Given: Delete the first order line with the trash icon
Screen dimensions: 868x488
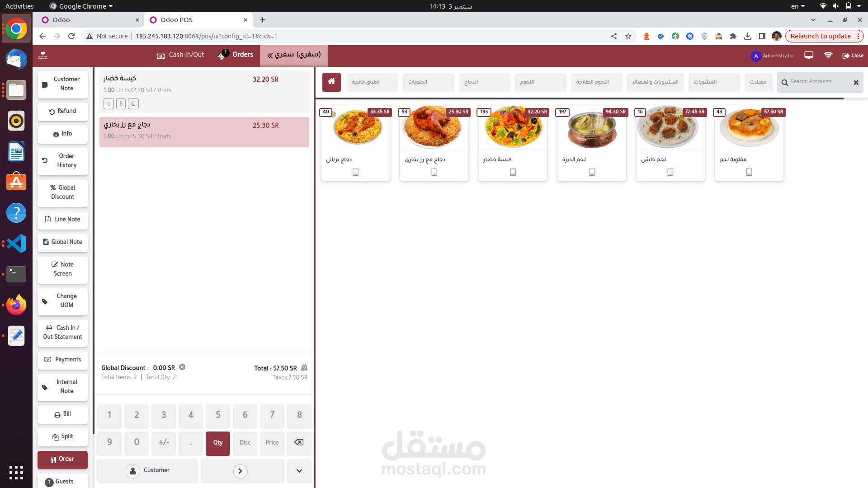Looking at the screenshot, I should click(133, 103).
